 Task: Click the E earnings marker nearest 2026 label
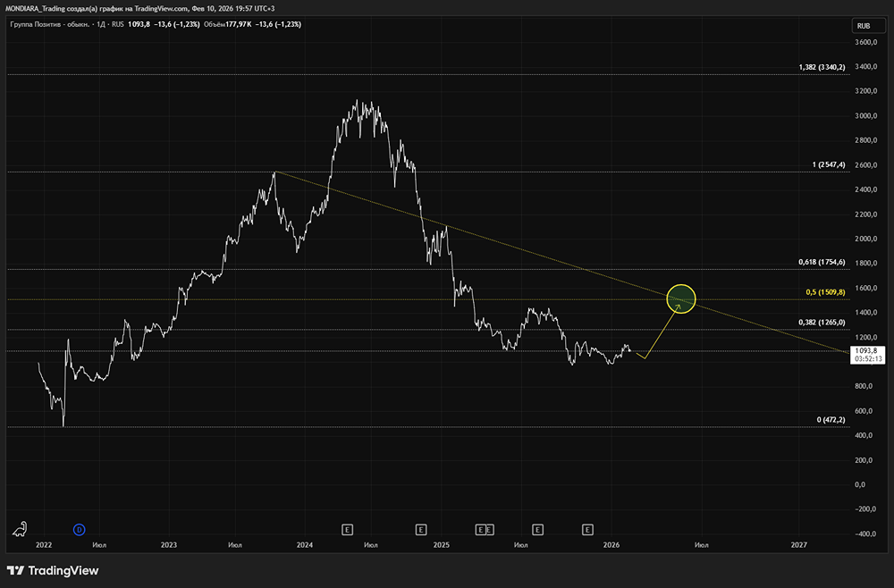point(588,530)
